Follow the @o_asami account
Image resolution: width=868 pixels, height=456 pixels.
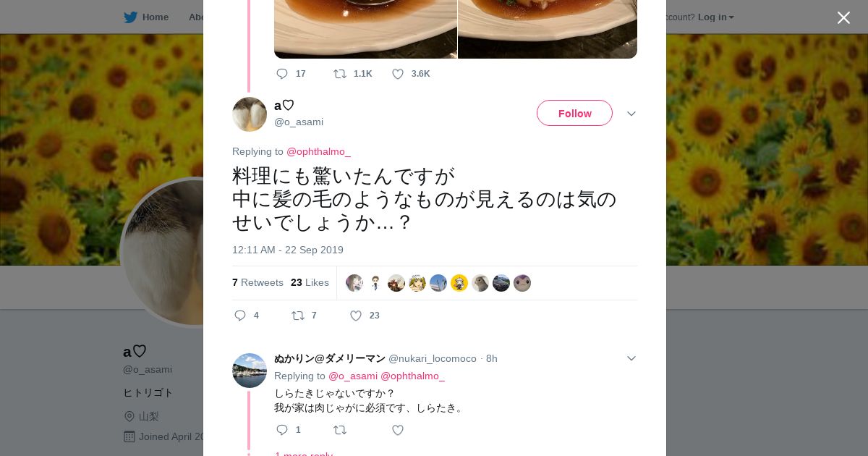574,114
